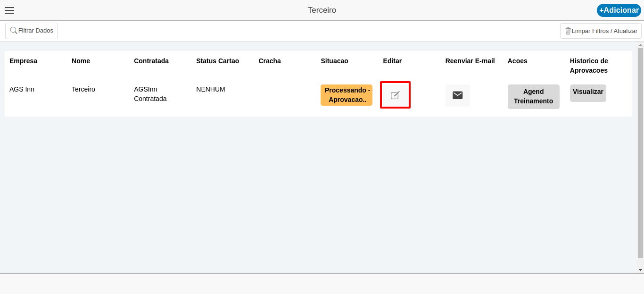Select the NENHUM card status cell
The height and width of the screenshot is (294, 644).
pyautogui.click(x=210, y=89)
